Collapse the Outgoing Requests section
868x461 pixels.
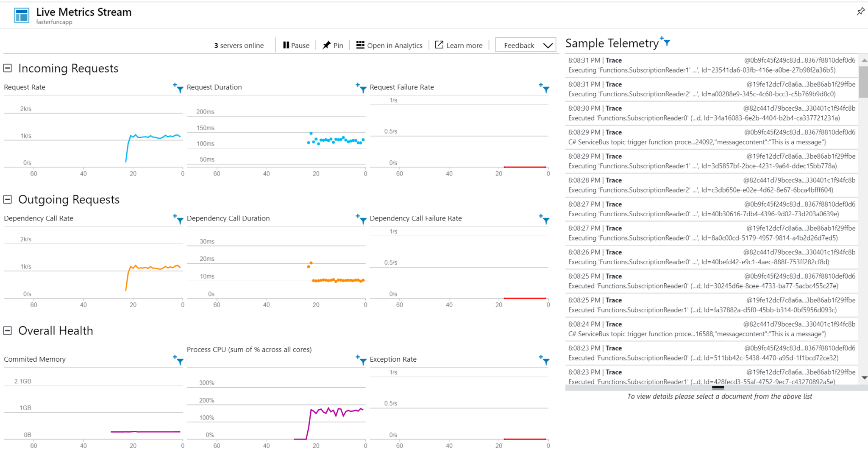coord(7,199)
